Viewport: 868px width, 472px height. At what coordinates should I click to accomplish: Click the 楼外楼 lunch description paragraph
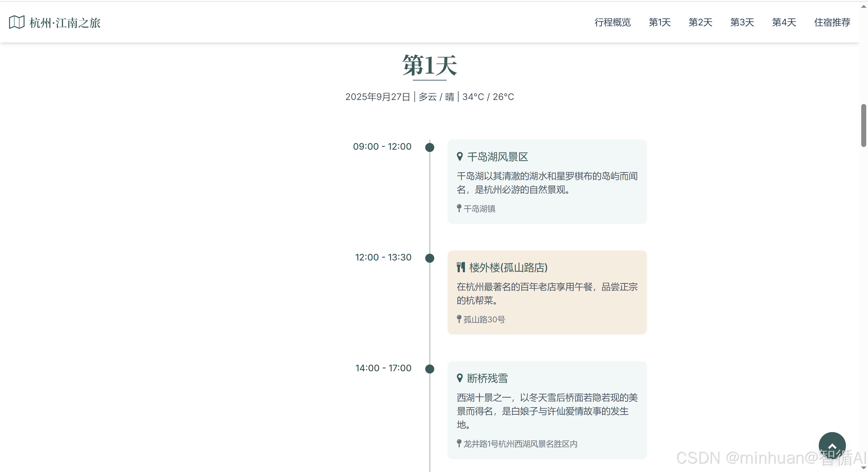(547, 293)
